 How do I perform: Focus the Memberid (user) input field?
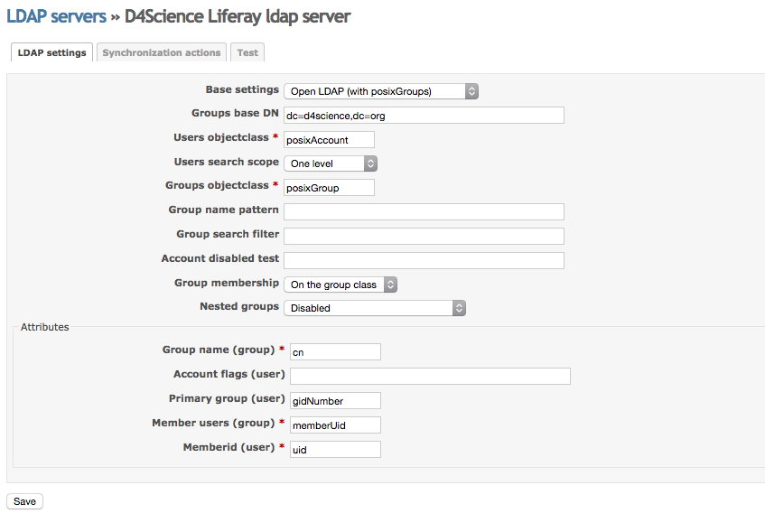pos(335,449)
